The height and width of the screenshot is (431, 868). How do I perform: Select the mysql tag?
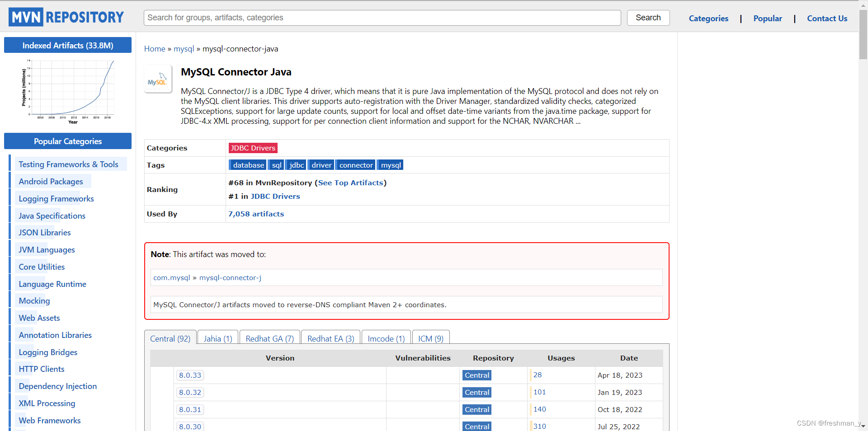click(391, 165)
